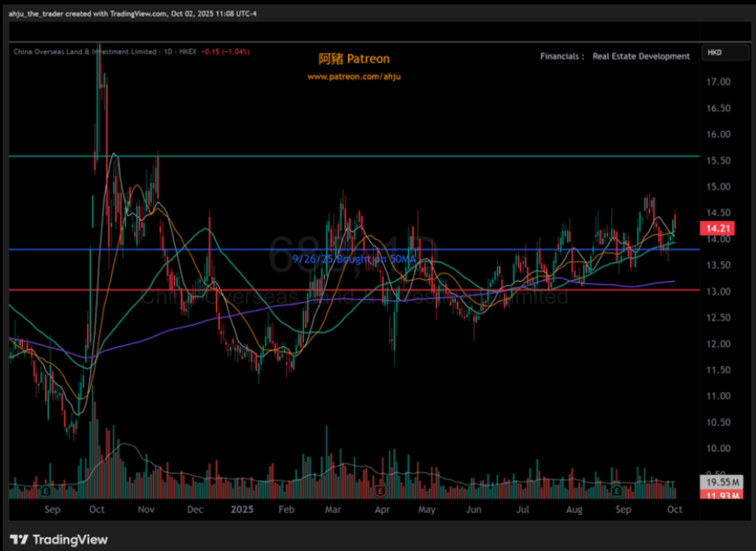The height and width of the screenshot is (551, 756).
Task: Click the Feb label on the time axis
Action: coord(286,509)
